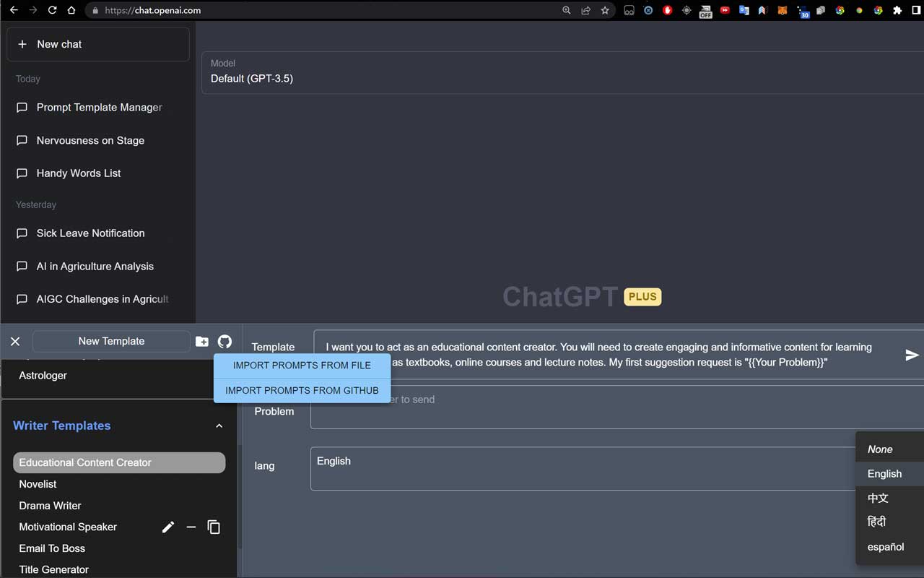Click the MetaMask fox extension icon

(x=782, y=10)
